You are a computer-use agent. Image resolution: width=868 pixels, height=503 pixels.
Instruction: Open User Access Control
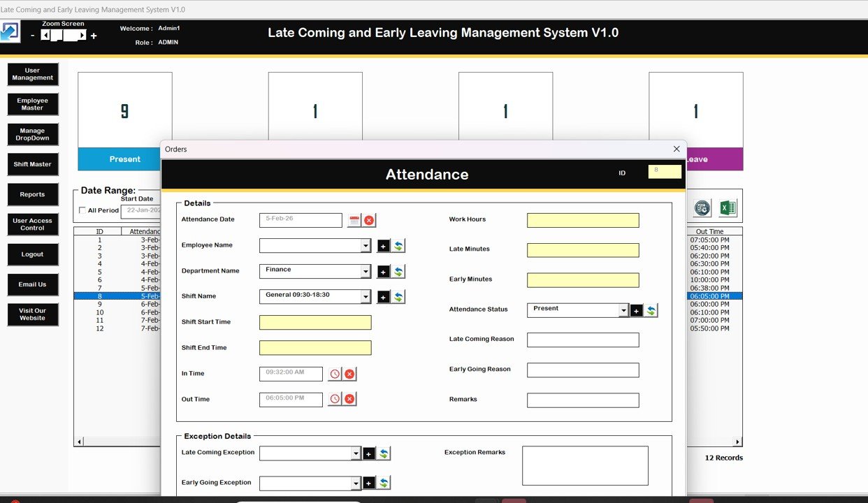point(33,224)
